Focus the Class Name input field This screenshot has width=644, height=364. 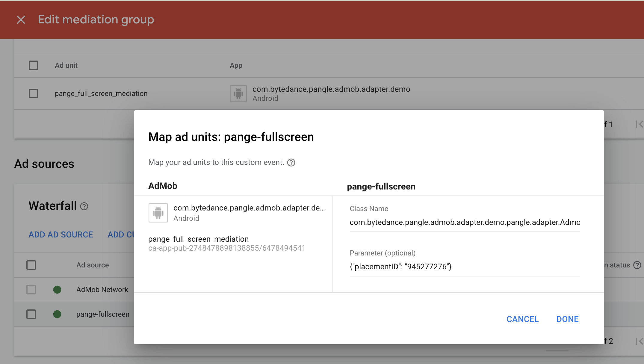pos(465,222)
